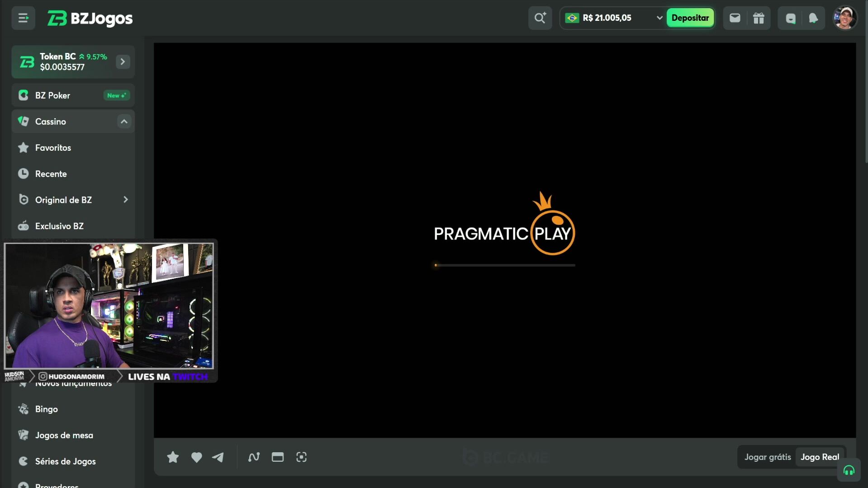Image resolution: width=868 pixels, height=488 pixels.
Task: Toggle the hamburger sidebar menu
Action: tap(23, 18)
